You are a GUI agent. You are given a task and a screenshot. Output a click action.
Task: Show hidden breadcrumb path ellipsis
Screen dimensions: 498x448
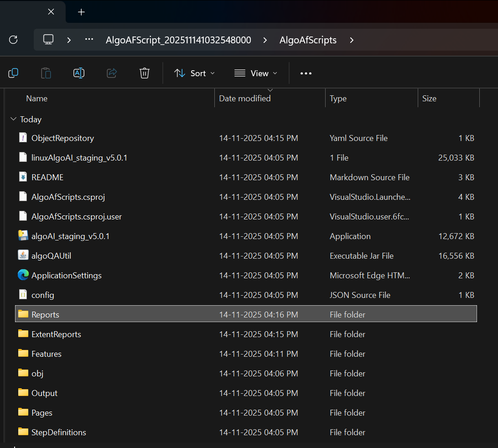point(89,40)
